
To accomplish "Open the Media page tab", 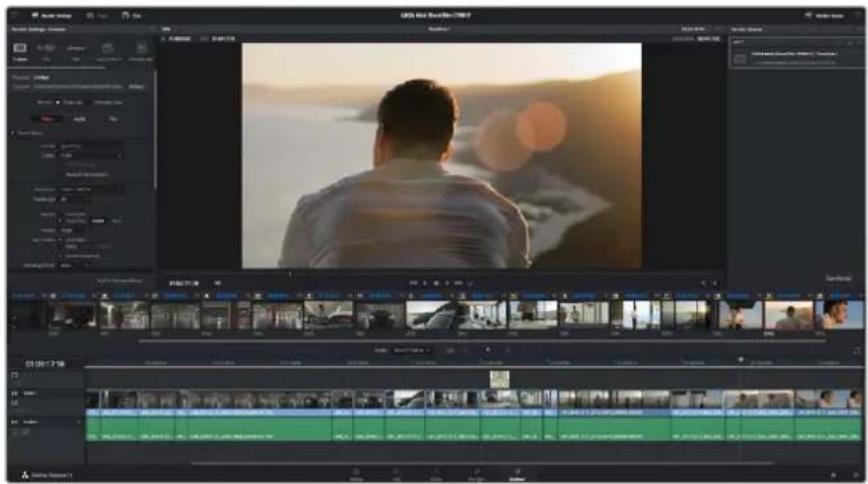I will tap(356, 475).
